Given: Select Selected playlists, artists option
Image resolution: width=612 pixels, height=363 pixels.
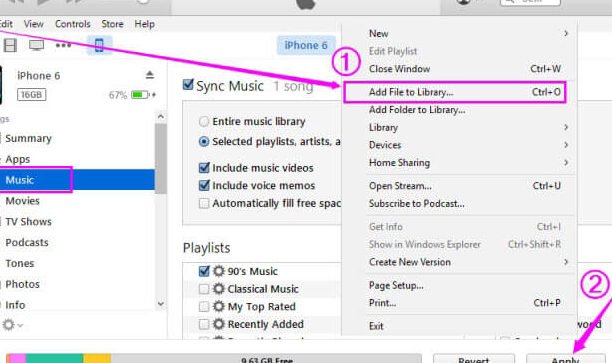Looking at the screenshot, I should coord(204,141).
